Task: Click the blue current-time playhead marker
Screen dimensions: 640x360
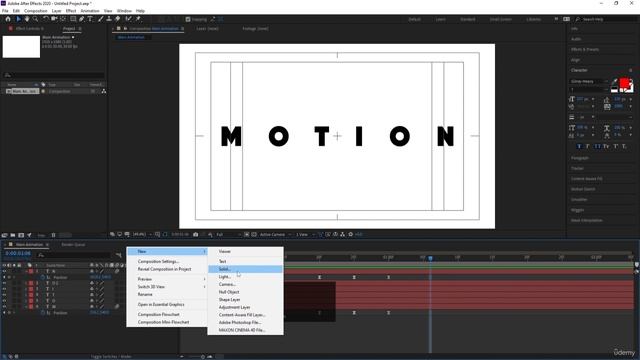Action: pos(430,258)
